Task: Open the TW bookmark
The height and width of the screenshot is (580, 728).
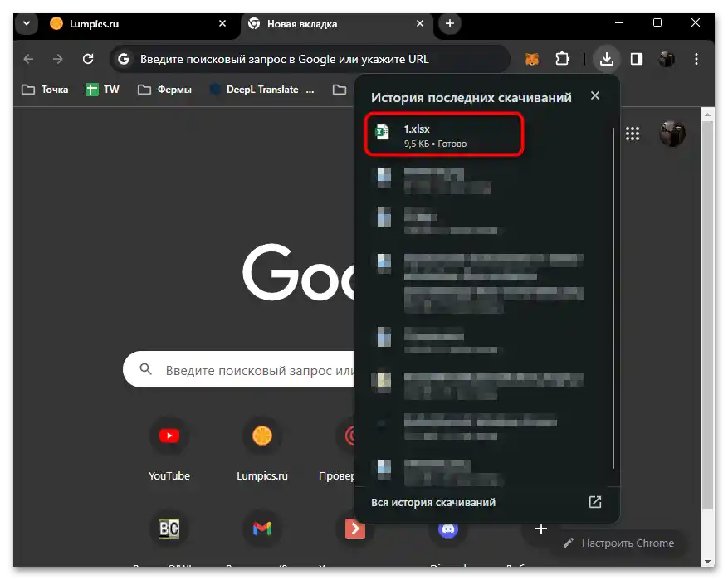Action: click(103, 90)
